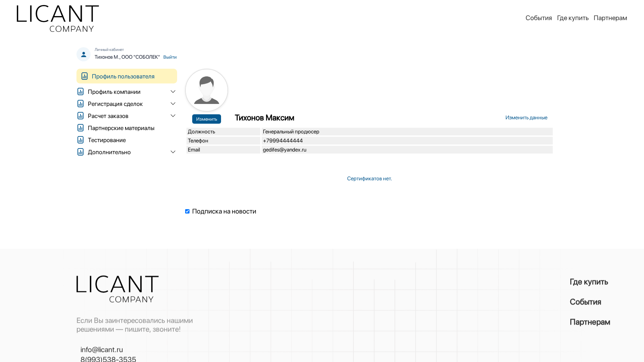This screenshot has height=362, width=644.
Task: Expand the Регистрация сделок chevron
Action: [173, 104]
